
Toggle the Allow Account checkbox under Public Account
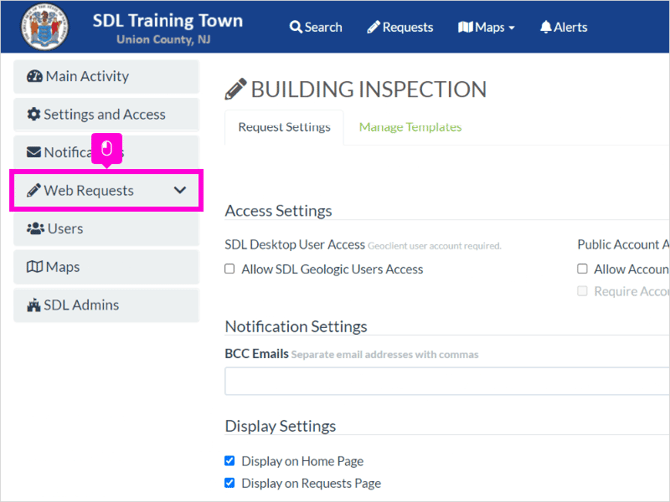click(582, 269)
